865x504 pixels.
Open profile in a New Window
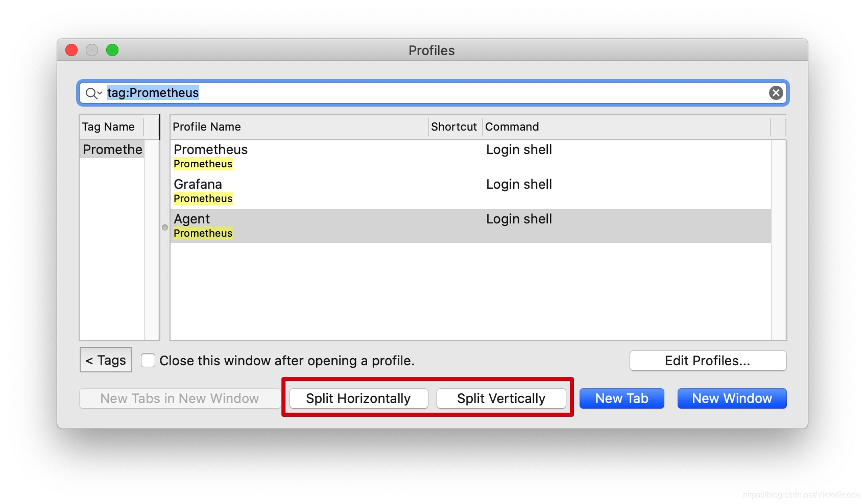tap(732, 398)
